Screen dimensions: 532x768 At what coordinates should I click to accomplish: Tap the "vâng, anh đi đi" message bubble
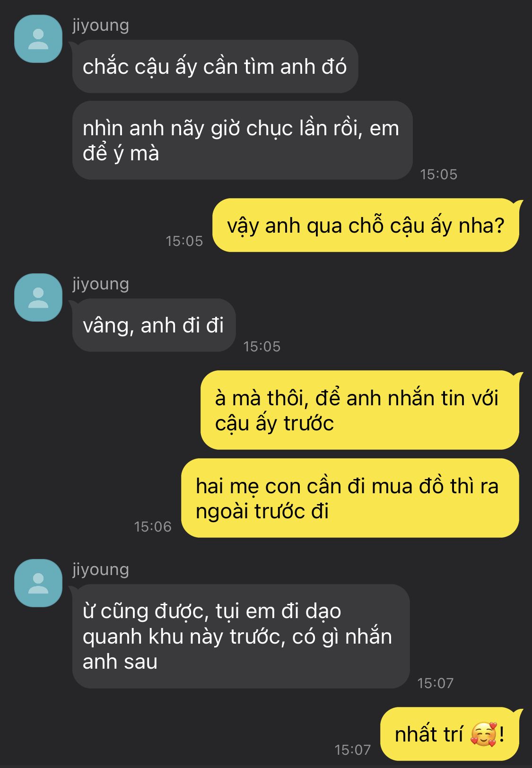click(154, 325)
